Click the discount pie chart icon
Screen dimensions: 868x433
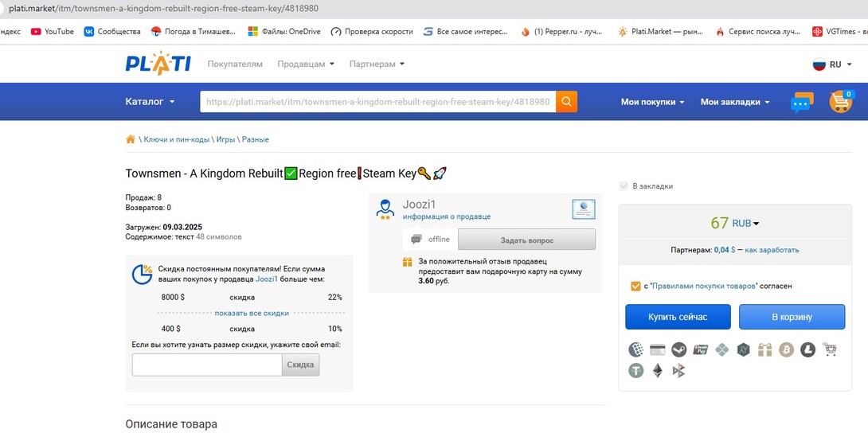(143, 275)
